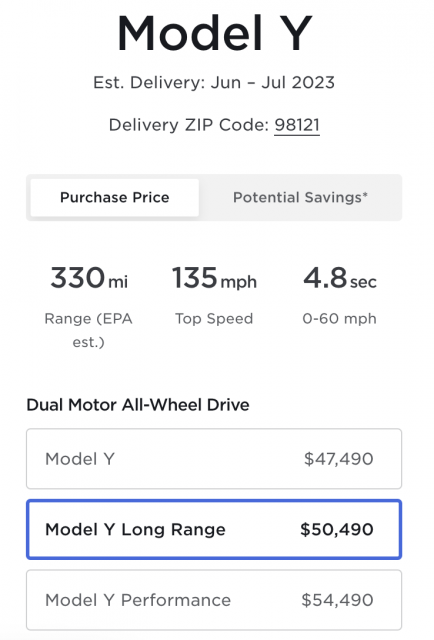Click the $47,490 price on Model Y
This screenshot has height=640, width=434.
click(338, 459)
